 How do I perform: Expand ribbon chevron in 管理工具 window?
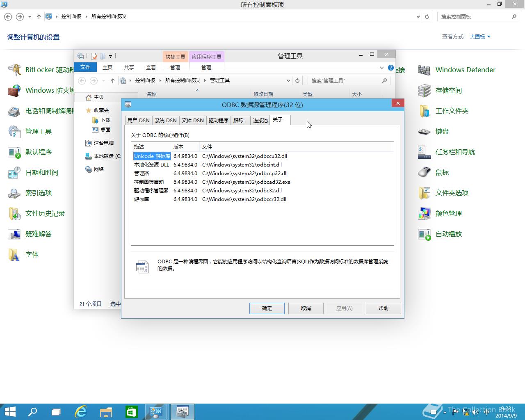[x=382, y=68]
